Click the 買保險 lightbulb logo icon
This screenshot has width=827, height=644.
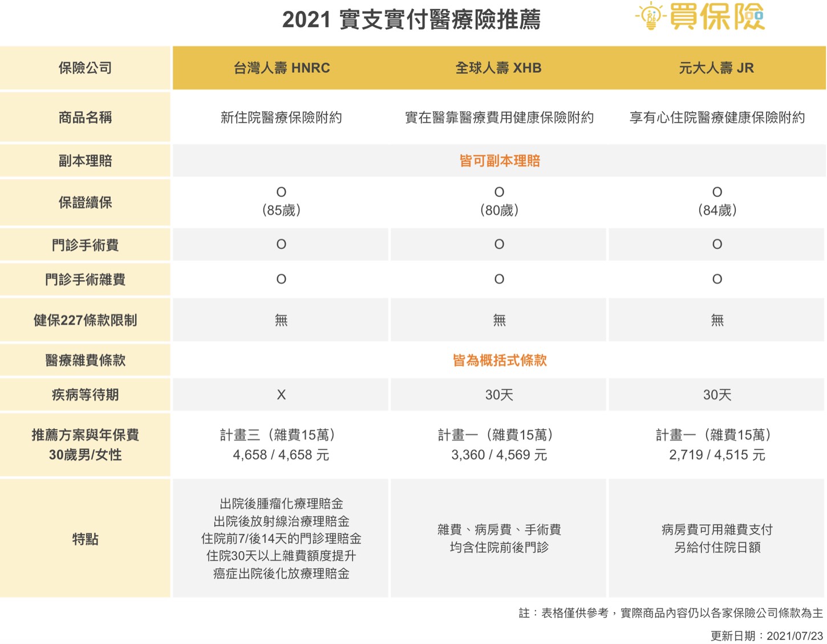pos(650,17)
